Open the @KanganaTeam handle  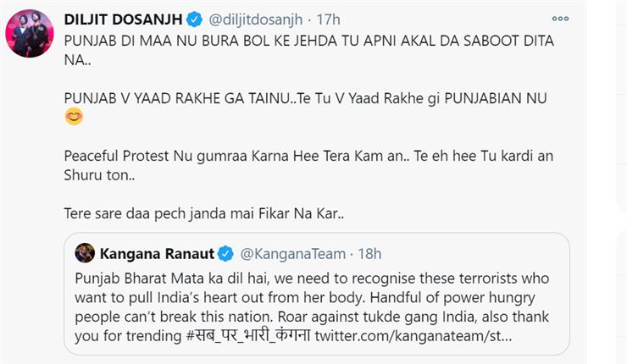292,254
